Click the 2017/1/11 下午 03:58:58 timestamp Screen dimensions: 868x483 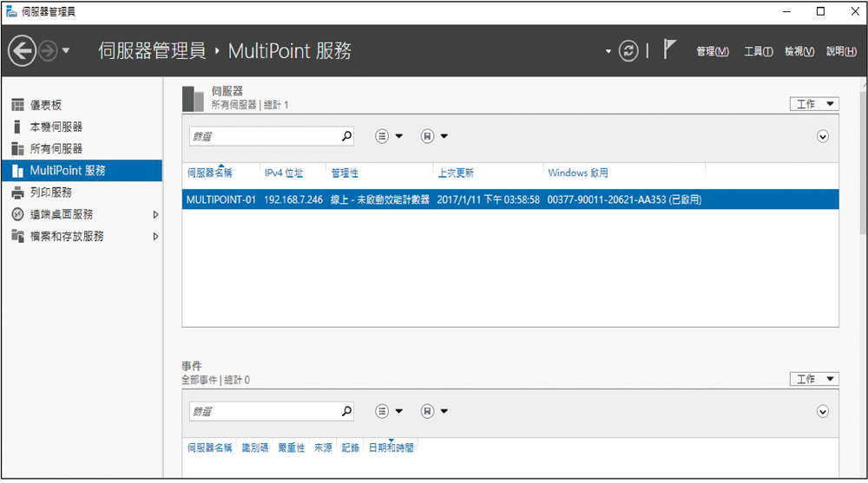click(x=488, y=199)
